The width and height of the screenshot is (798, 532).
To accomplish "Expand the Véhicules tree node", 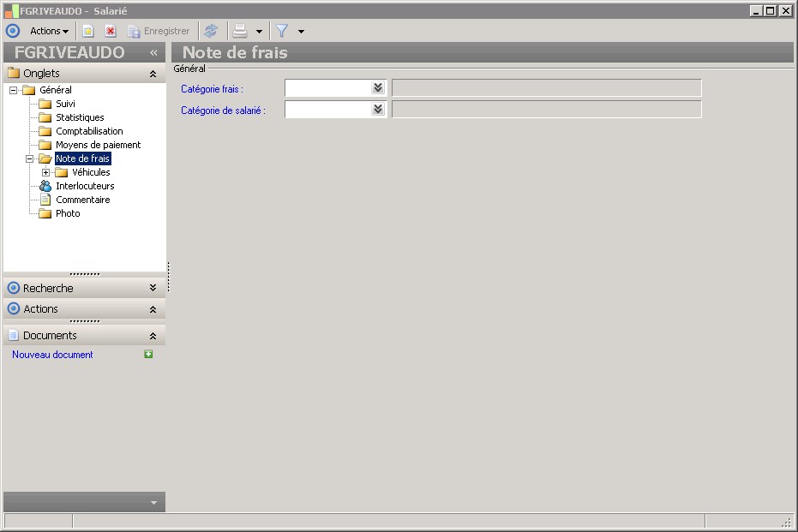I will click(45, 172).
